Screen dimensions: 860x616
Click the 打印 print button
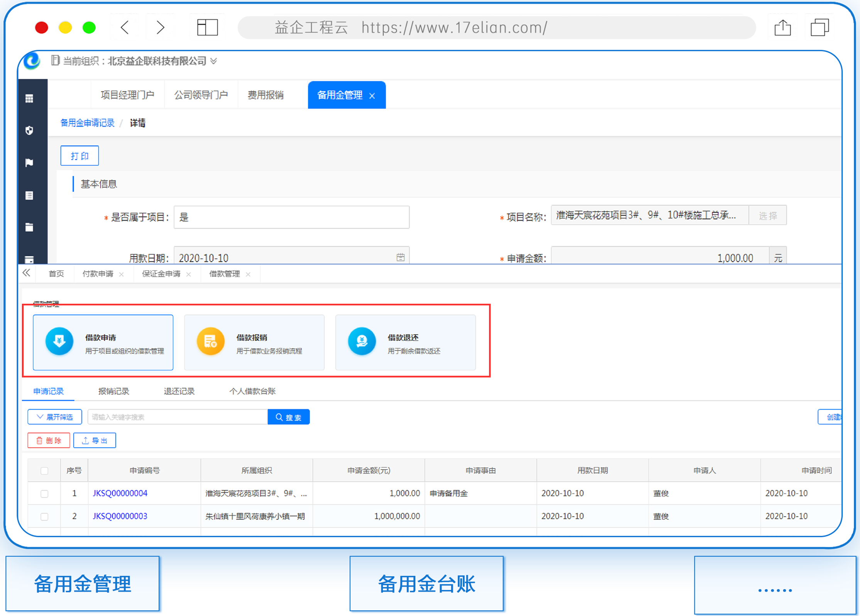80,156
